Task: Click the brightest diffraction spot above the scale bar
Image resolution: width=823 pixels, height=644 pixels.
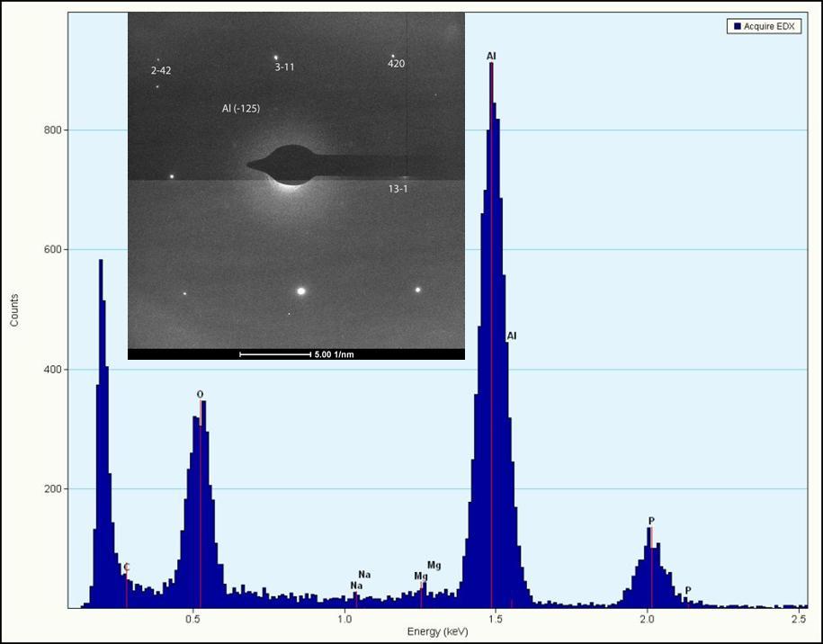Action: click(x=300, y=291)
